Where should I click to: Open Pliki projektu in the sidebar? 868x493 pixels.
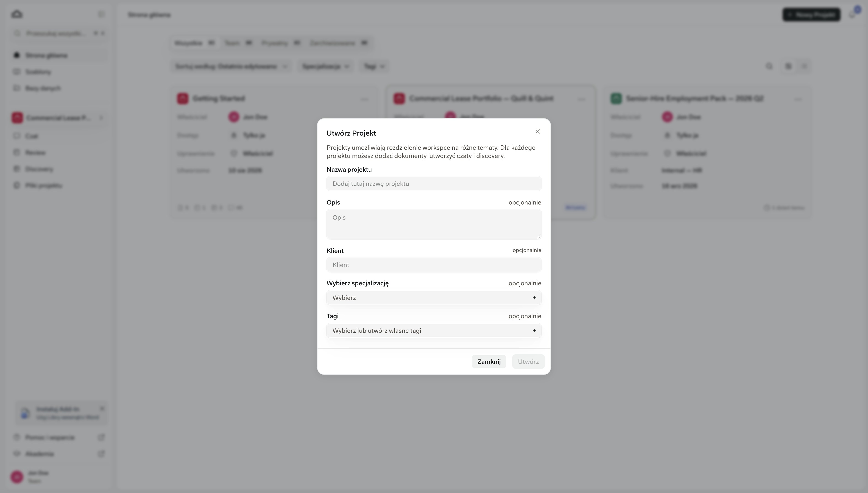[59, 186]
